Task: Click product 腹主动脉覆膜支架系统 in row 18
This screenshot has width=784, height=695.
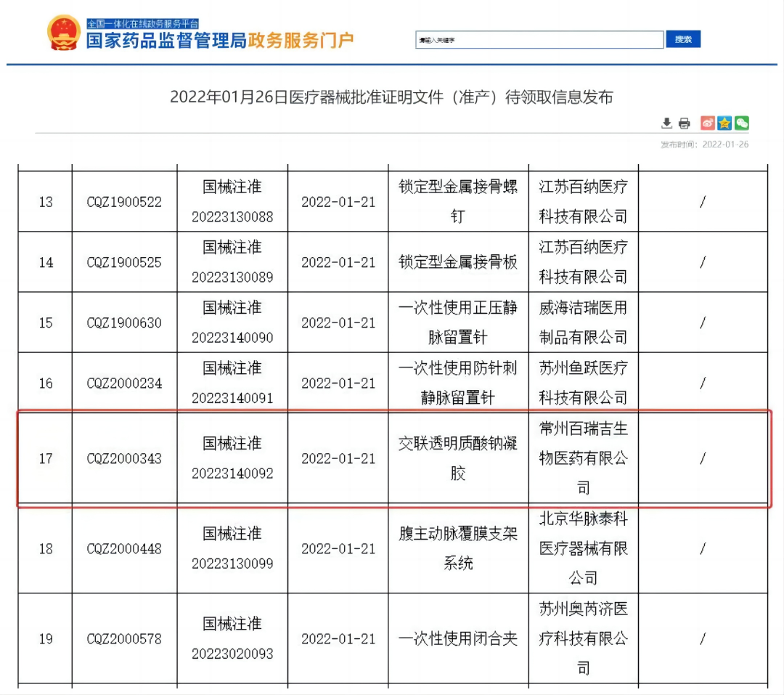Action: [458, 548]
